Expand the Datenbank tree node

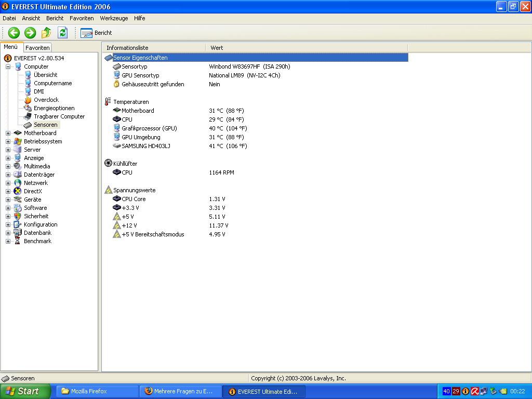(8, 233)
